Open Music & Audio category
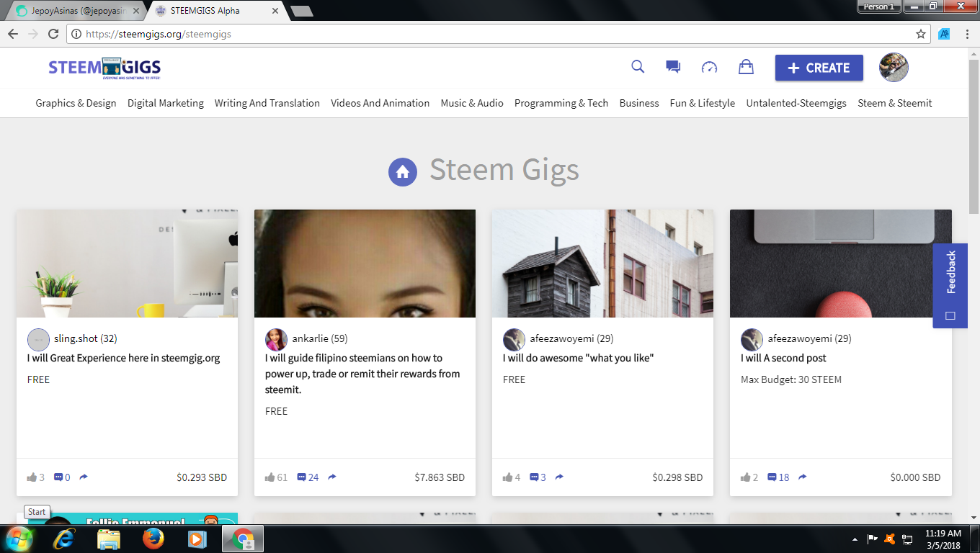The width and height of the screenshot is (980, 553). tap(472, 103)
